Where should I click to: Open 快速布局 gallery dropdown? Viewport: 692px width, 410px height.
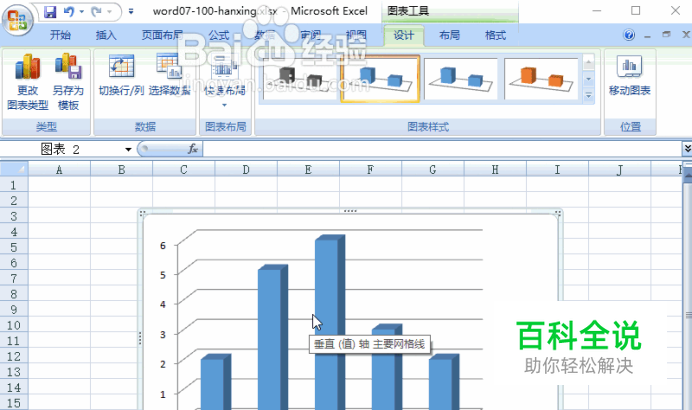pos(225,82)
